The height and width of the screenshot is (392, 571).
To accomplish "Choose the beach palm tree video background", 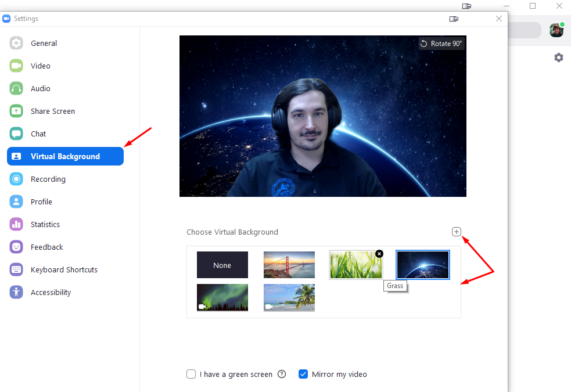I will point(289,297).
